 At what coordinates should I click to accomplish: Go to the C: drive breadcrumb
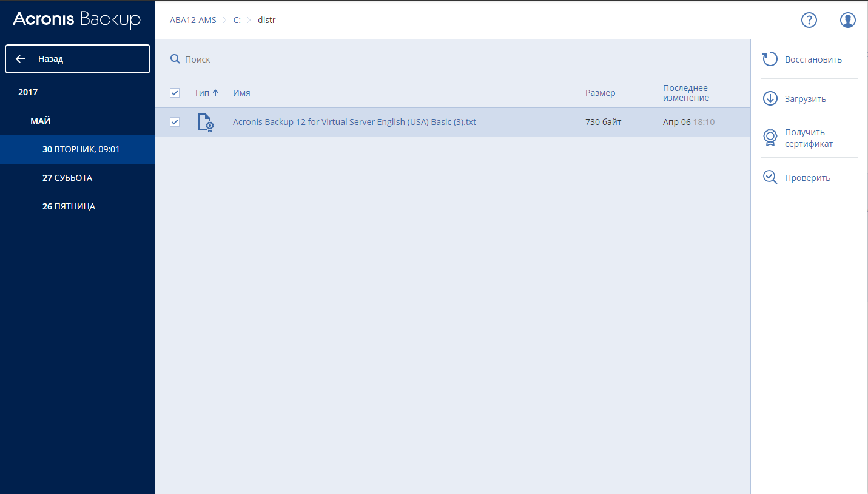point(237,20)
